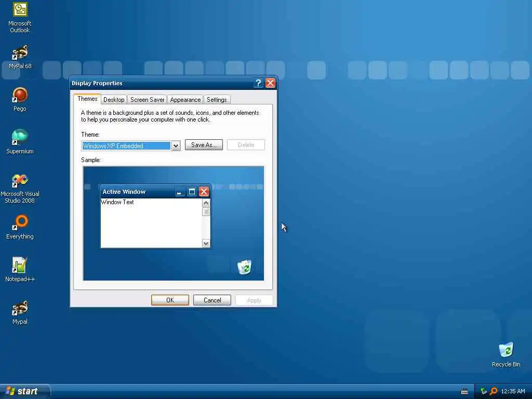Viewport: 532px width, 399px height.
Task: Click the Everything search tray icon
Action: pos(494,391)
